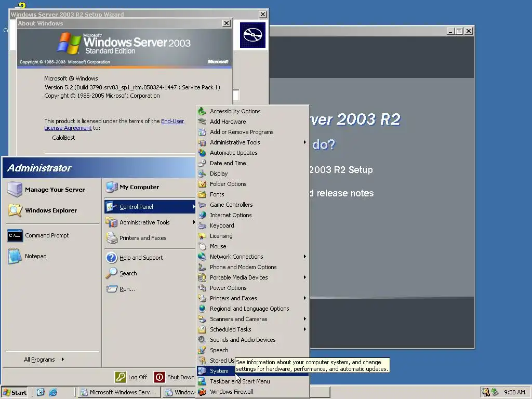Click the Windows Explorer icon in Start menu
The width and height of the screenshot is (532, 399).
coord(15,210)
